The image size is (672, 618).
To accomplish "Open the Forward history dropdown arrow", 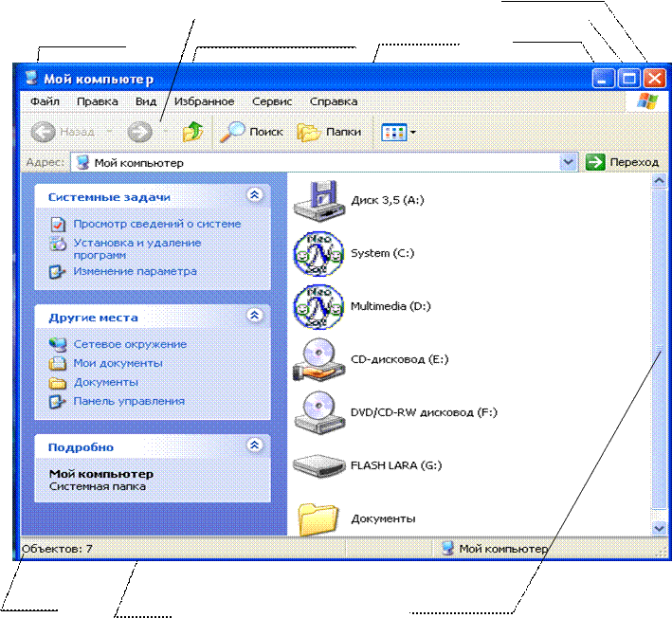I will coord(166,131).
